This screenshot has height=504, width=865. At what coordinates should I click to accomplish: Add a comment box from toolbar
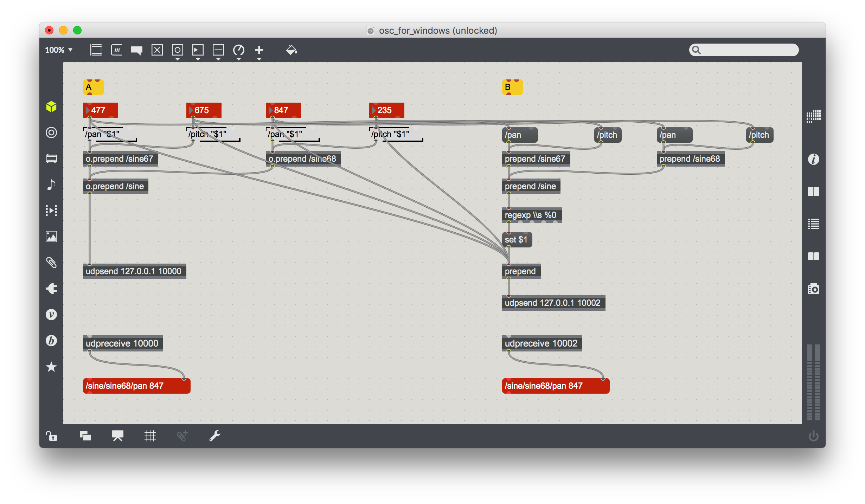tap(137, 50)
